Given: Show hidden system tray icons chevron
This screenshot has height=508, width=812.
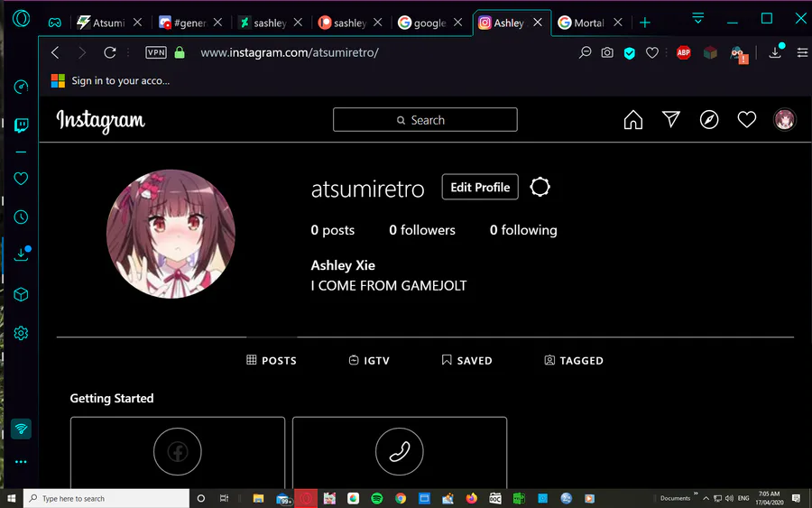Looking at the screenshot, I should (x=706, y=498).
